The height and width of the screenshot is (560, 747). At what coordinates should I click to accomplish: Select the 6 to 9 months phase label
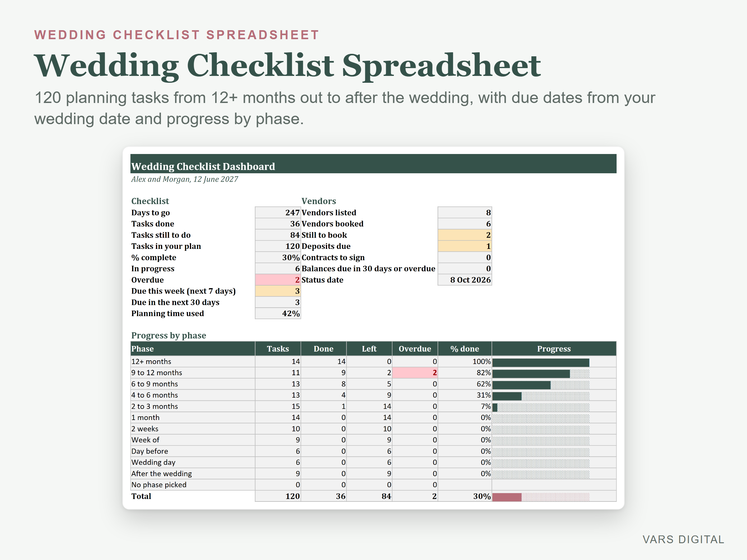pos(154,384)
